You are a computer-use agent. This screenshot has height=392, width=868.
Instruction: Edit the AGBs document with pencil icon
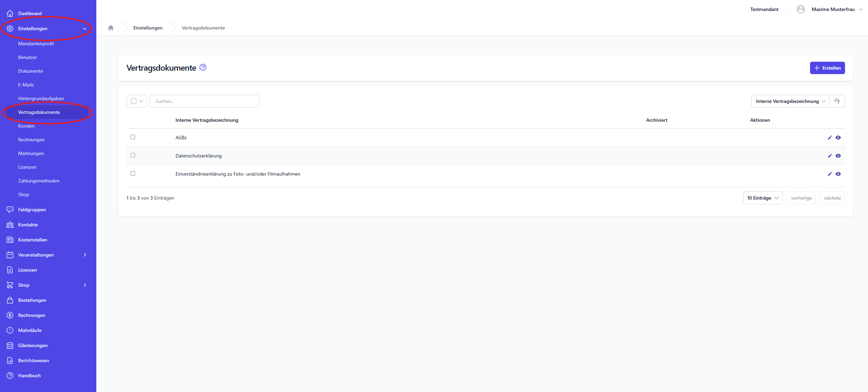point(830,138)
